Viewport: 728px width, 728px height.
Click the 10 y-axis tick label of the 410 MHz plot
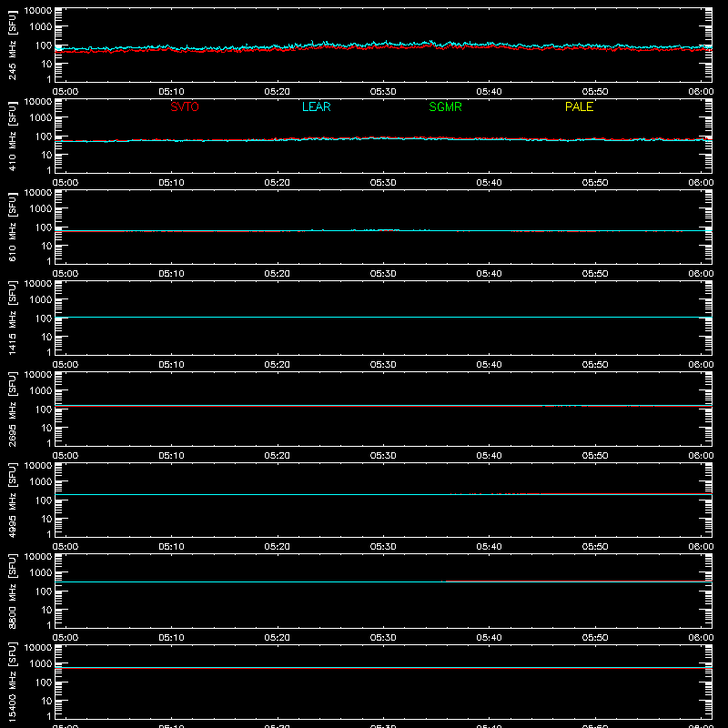(x=46, y=155)
